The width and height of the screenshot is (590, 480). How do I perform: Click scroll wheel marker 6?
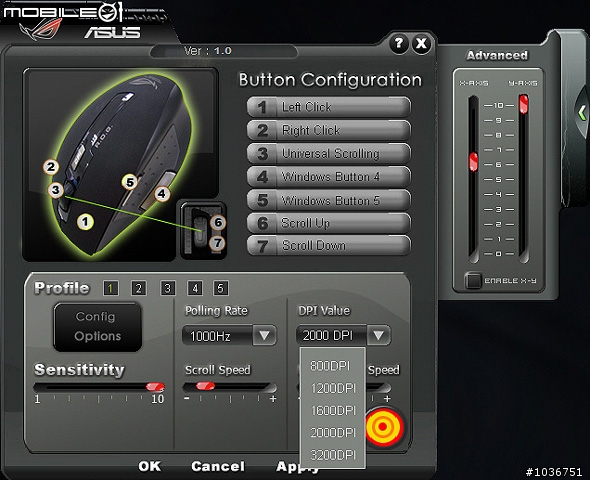[x=218, y=222]
